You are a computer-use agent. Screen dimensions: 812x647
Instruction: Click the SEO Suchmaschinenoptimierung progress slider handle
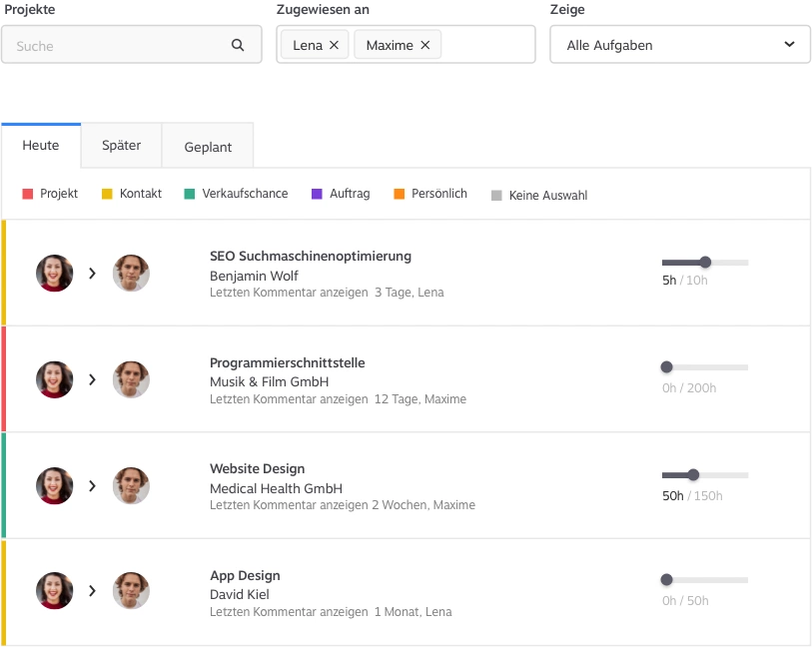pos(705,262)
